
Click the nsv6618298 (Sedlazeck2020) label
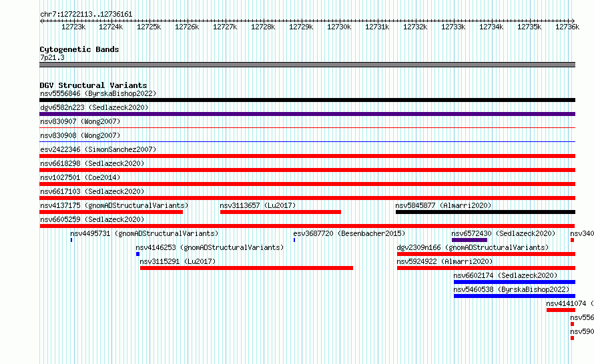pyautogui.click(x=92, y=163)
